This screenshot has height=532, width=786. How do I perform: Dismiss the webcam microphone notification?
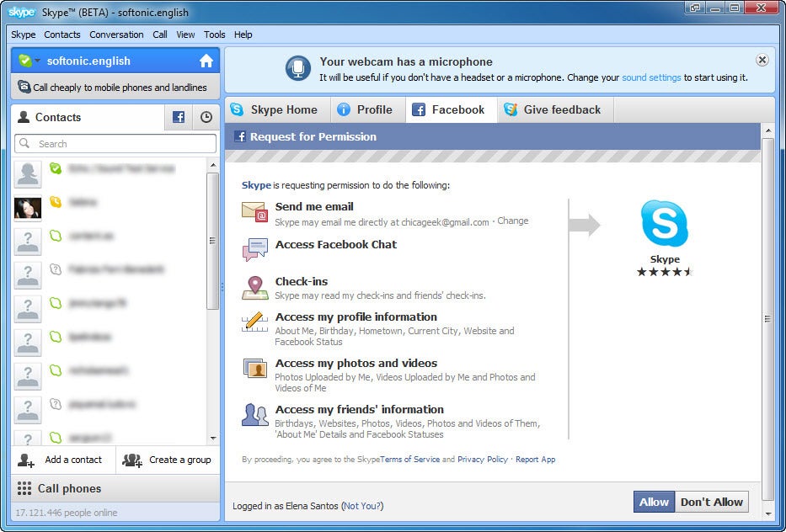point(762,60)
